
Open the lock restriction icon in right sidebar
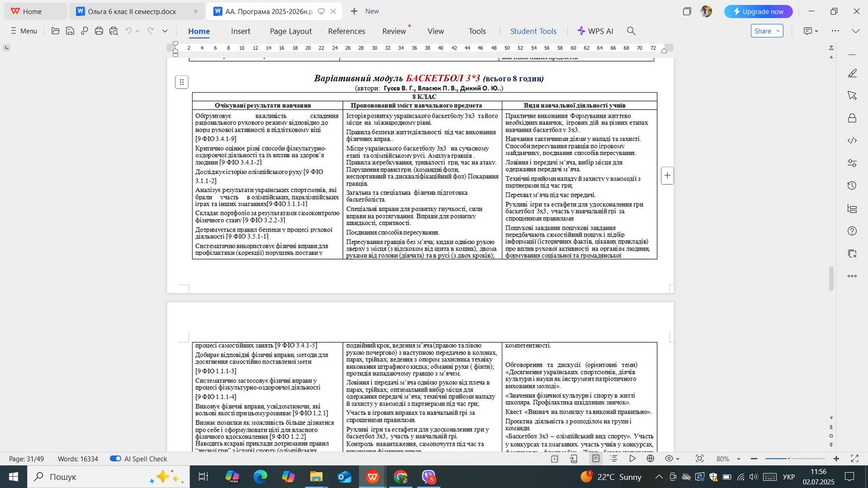852,118
